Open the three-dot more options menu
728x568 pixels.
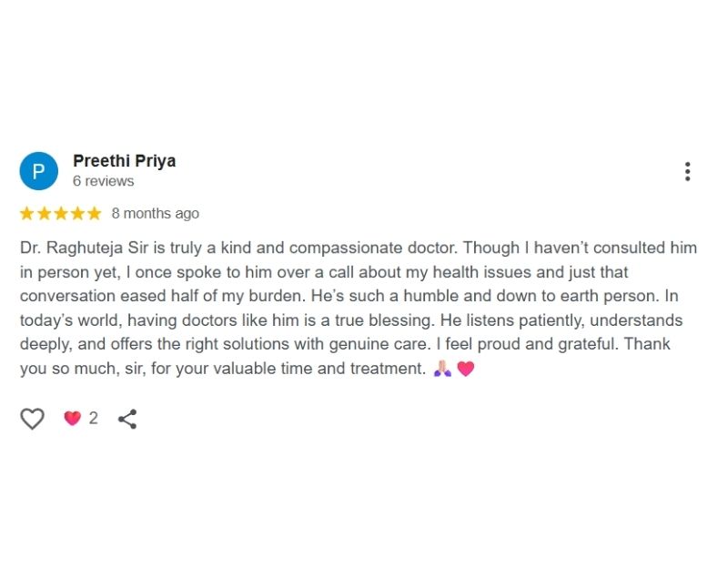point(687,171)
